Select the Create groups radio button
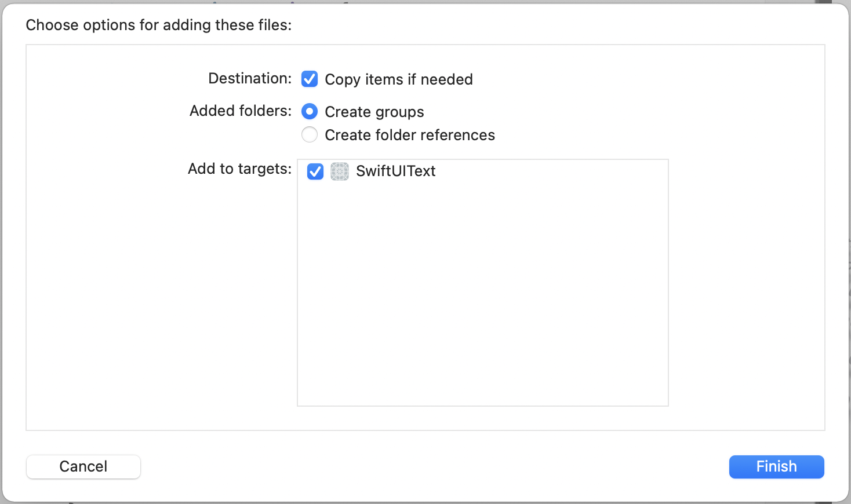The image size is (851, 504). click(310, 111)
